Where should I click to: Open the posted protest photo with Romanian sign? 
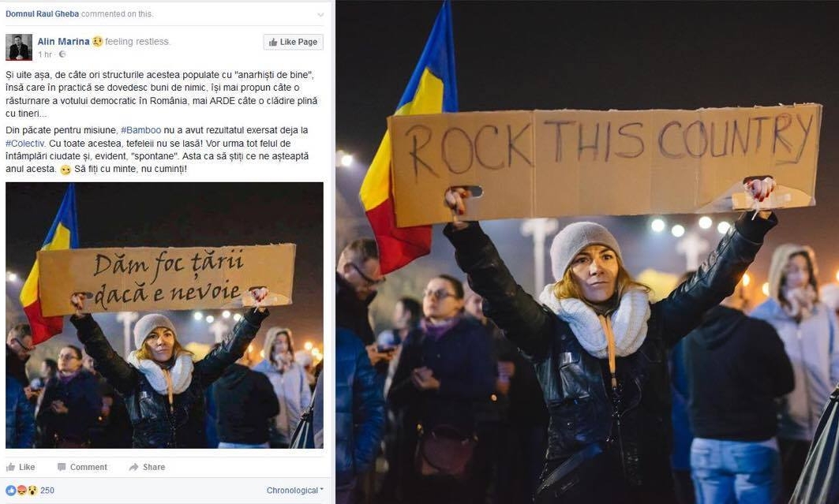[164, 315]
